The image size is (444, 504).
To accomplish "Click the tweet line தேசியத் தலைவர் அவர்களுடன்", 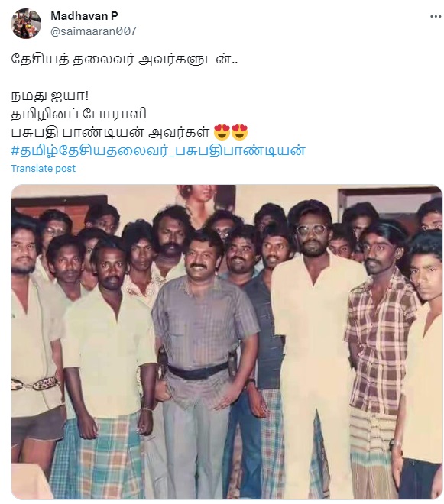I will [x=125, y=60].
